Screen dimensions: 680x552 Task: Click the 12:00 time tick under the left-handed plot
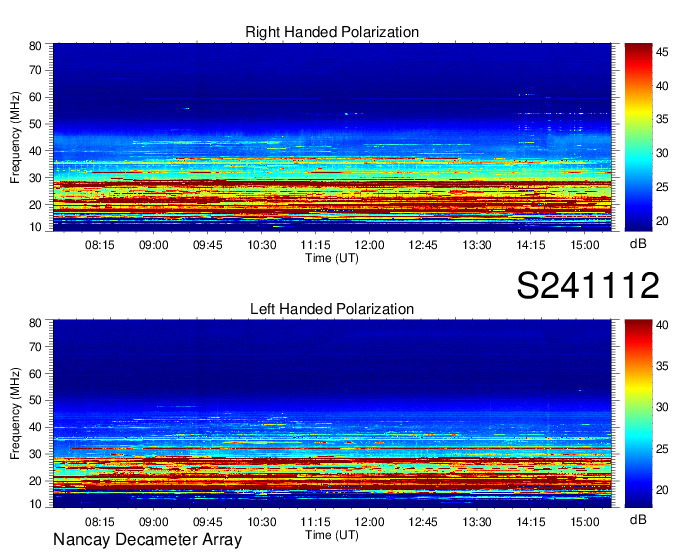point(369,522)
